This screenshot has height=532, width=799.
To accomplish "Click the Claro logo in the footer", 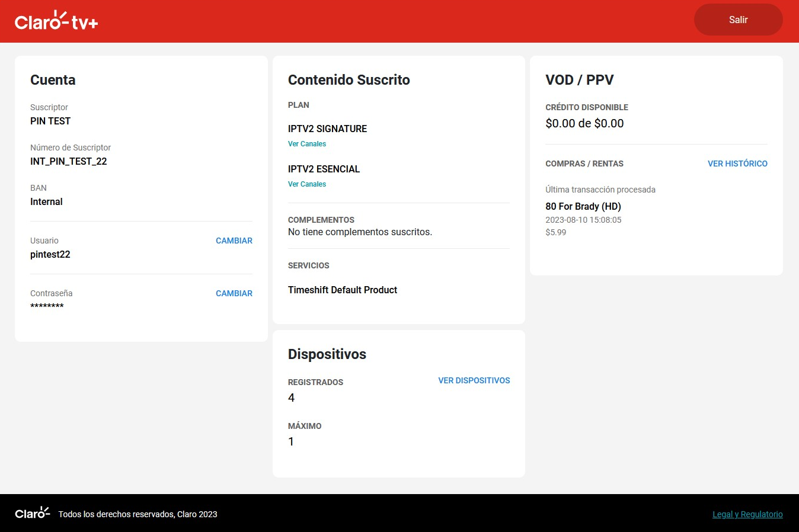I will click(x=33, y=513).
